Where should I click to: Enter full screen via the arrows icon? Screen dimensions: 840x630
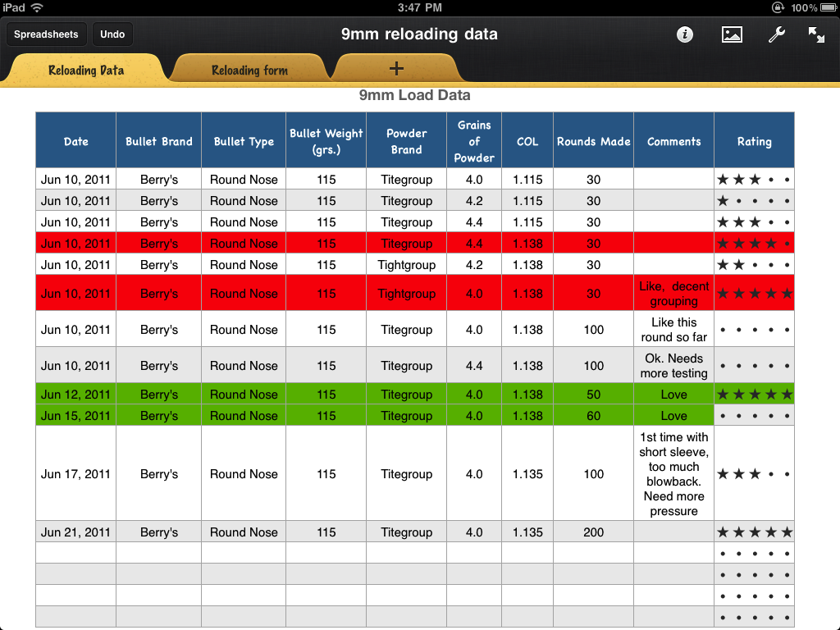816,34
